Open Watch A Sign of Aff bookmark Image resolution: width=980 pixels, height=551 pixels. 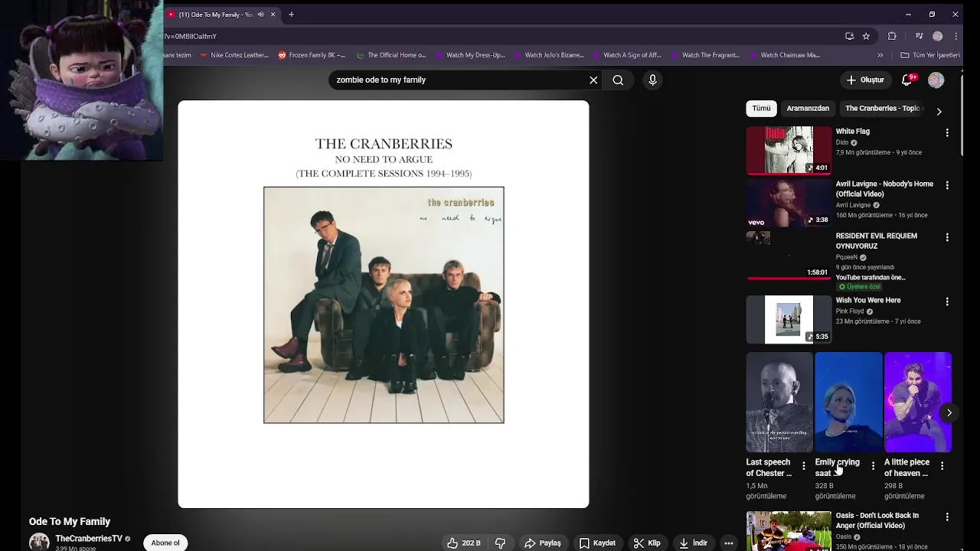627,55
